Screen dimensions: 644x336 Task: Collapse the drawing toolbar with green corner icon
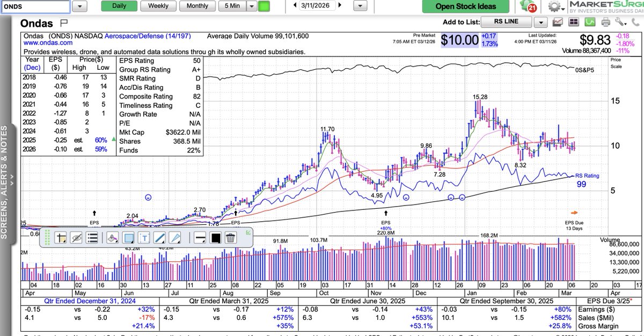point(247,232)
